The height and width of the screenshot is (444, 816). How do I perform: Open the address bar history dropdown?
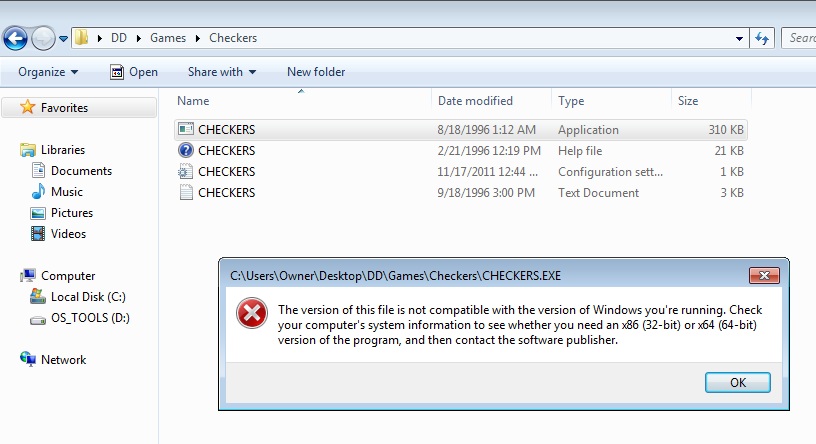coord(739,39)
